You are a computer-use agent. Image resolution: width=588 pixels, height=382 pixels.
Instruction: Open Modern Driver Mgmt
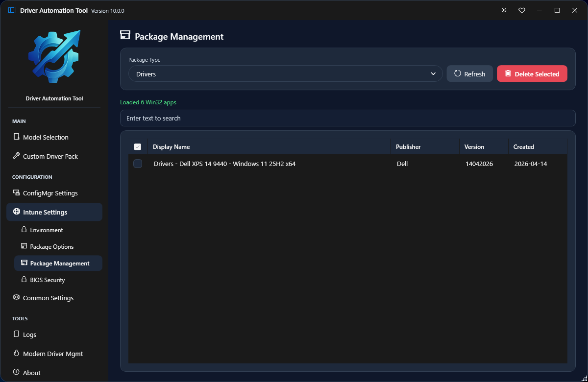(54, 354)
